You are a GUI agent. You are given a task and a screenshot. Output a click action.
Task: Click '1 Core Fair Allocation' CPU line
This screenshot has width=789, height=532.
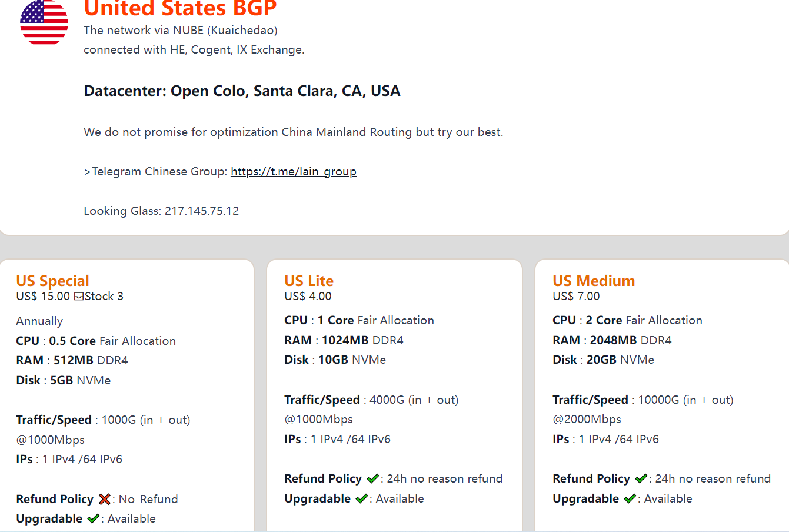359,320
